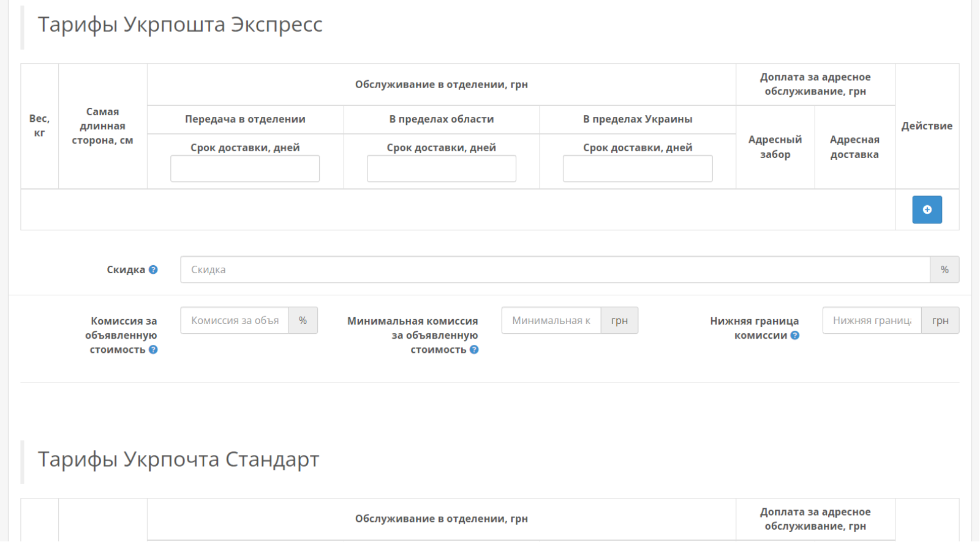The image size is (980, 542).
Task: Click the Адресный забор column header
Action: click(x=775, y=147)
